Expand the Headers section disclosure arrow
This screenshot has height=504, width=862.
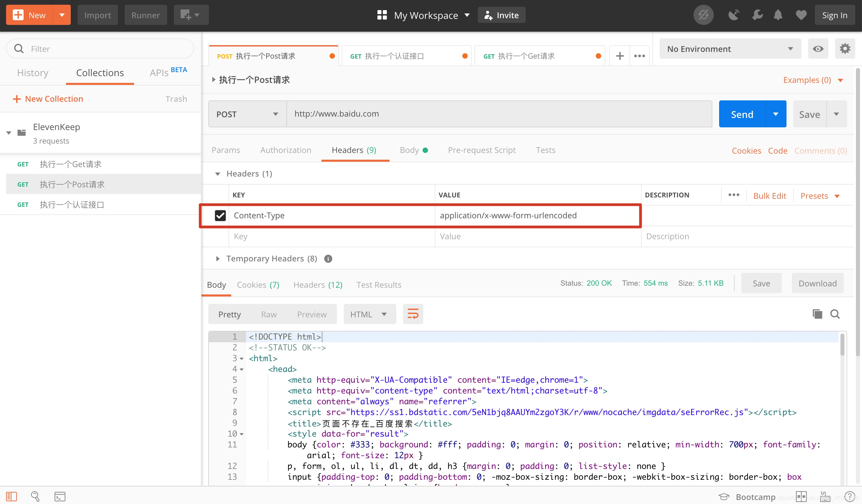[217, 174]
